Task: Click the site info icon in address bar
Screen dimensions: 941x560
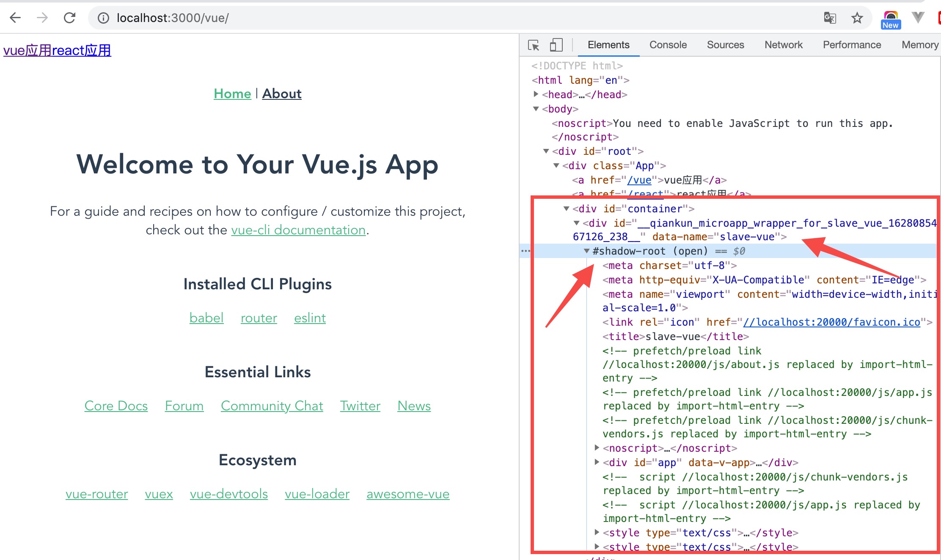Action: (103, 18)
